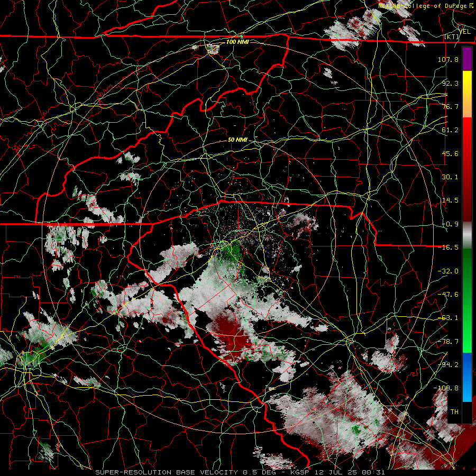
Task: Click the [KT] units label
Action: [452, 36]
